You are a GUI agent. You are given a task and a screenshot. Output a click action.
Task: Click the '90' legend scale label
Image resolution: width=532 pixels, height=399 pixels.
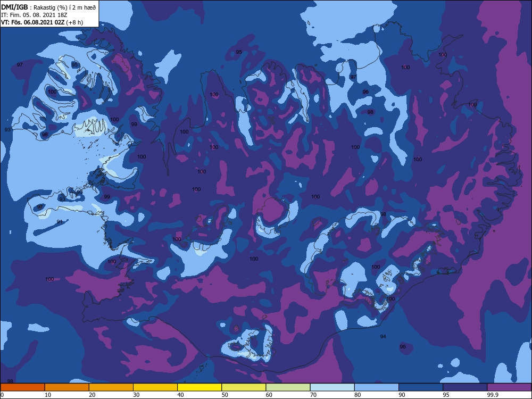(x=402, y=395)
